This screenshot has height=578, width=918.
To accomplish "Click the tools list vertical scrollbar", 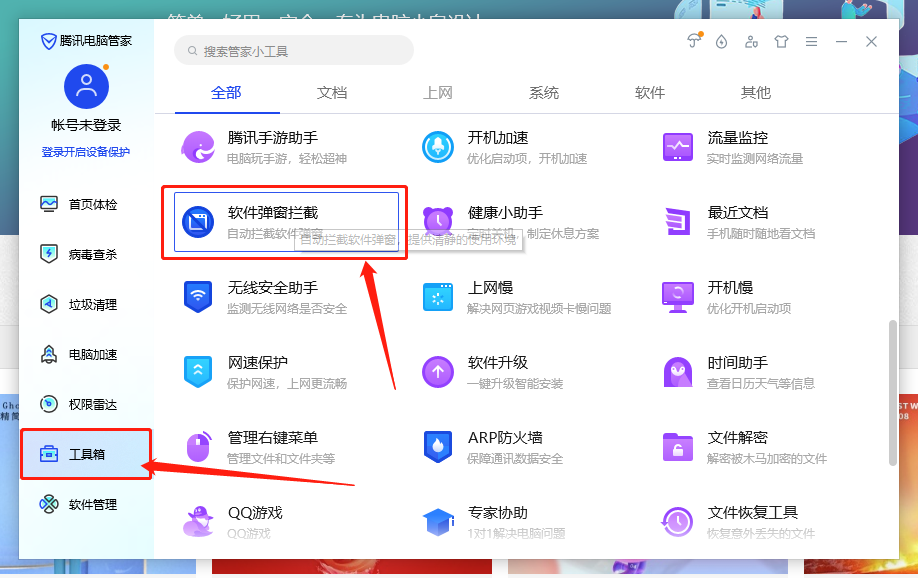I will (893, 392).
